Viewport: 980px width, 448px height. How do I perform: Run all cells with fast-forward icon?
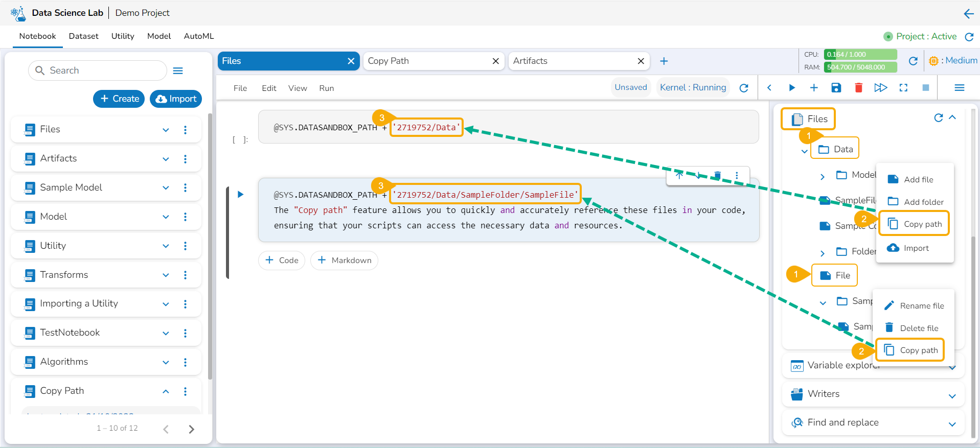(x=880, y=88)
